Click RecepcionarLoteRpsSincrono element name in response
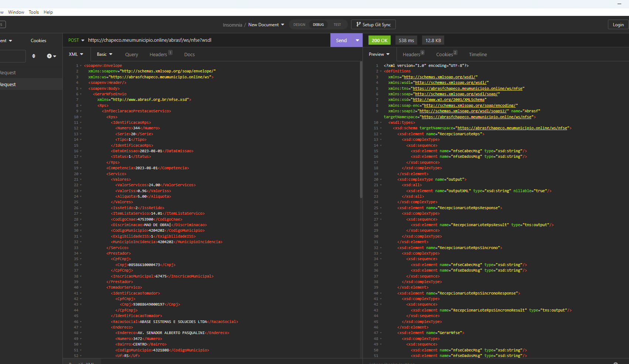This screenshot has height=364, width=629. (469, 248)
